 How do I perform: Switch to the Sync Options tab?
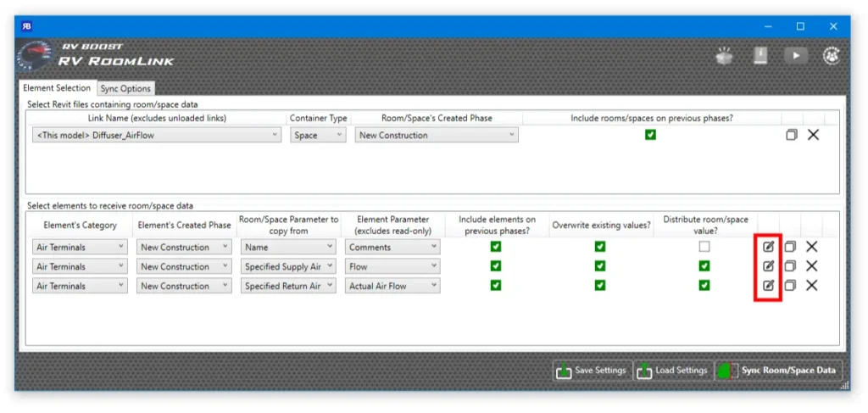pyautogui.click(x=125, y=88)
